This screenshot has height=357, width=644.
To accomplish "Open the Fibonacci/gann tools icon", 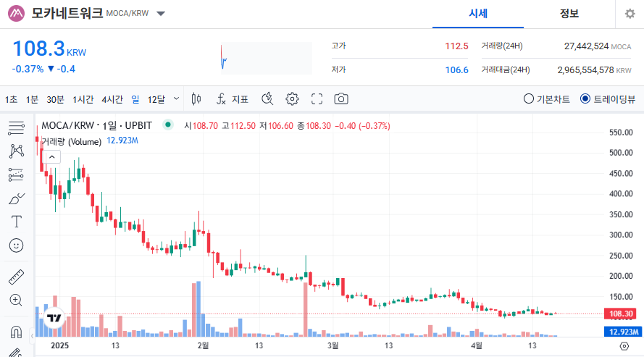I will (16, 175).
